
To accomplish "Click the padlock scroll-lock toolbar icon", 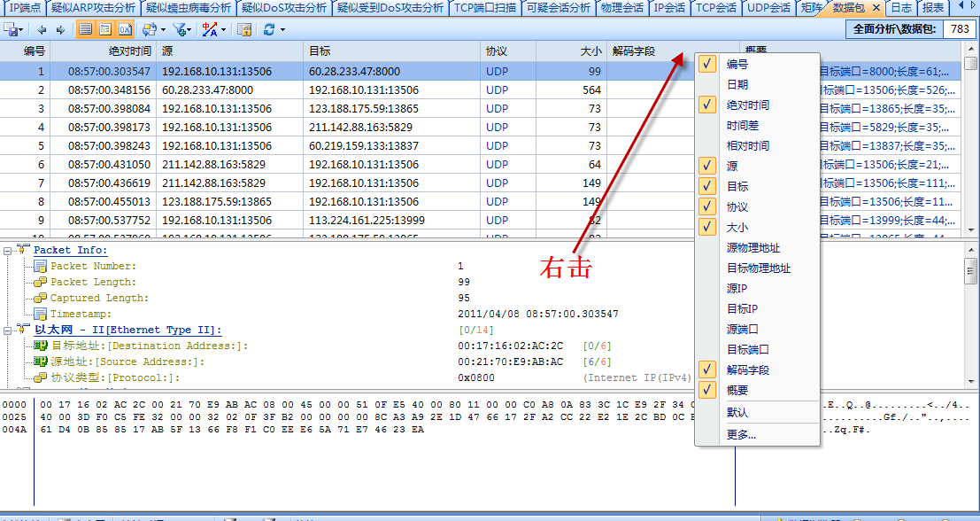I will 244,30.
